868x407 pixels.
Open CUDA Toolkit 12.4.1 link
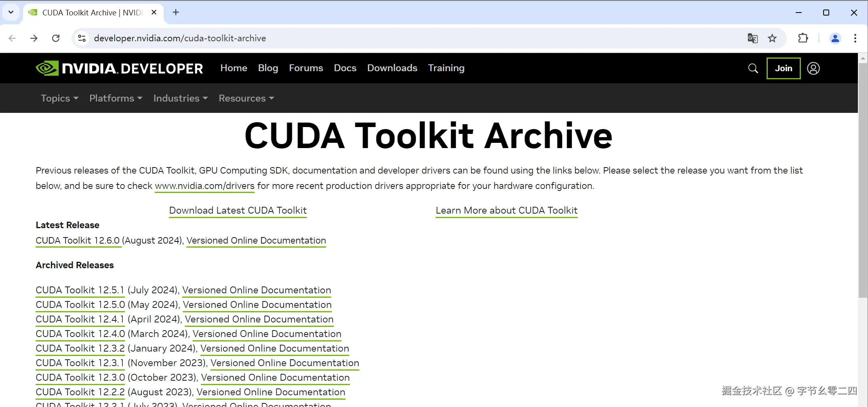80,319
